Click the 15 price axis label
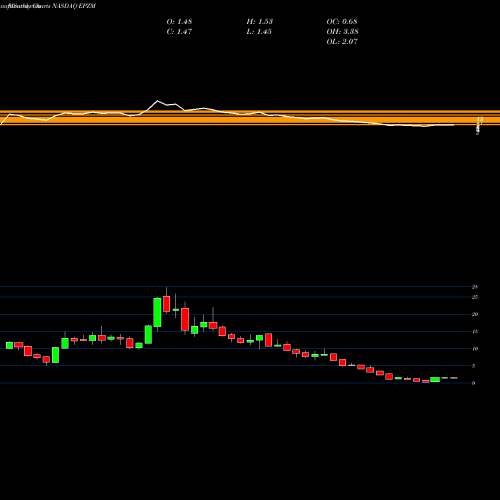Viewport: 500px width, 500px height. point(475,331)
